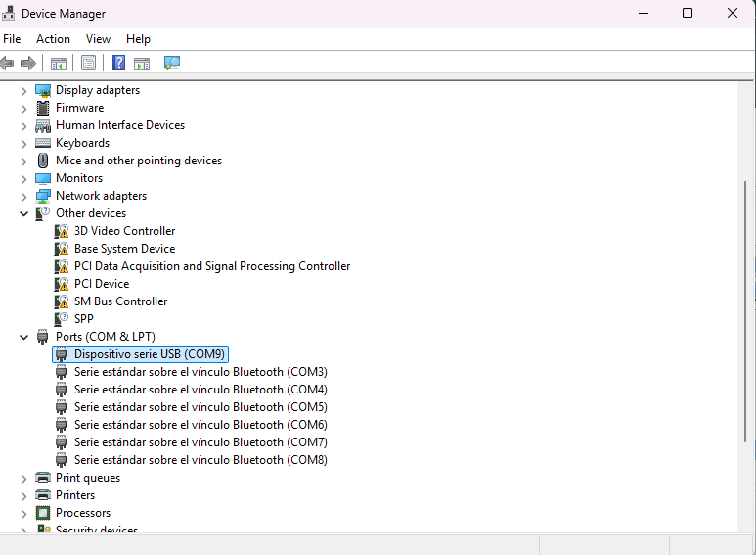Collapse the Ports (COM & LPT) category
756x555 pixels.
tap(24, 337)
